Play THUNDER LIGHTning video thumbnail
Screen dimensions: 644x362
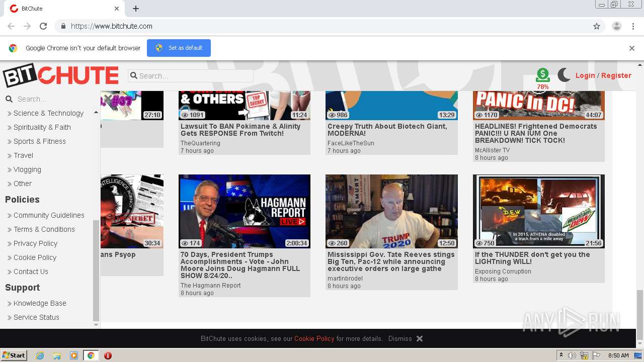click(x=539, y=211)
